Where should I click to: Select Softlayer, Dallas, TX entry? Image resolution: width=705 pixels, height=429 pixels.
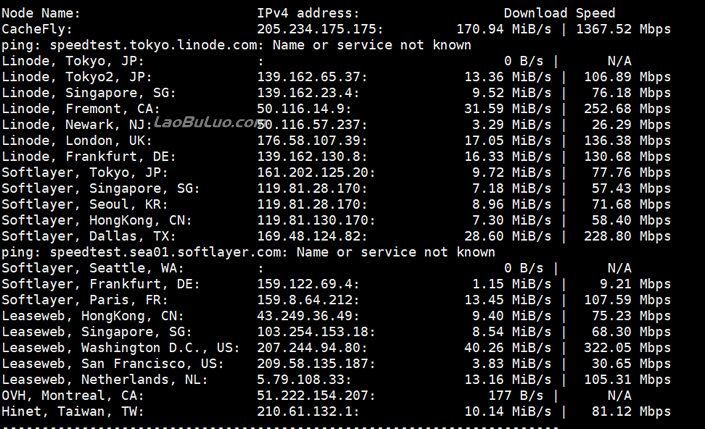pyautogui.click(x=89, y=237)
